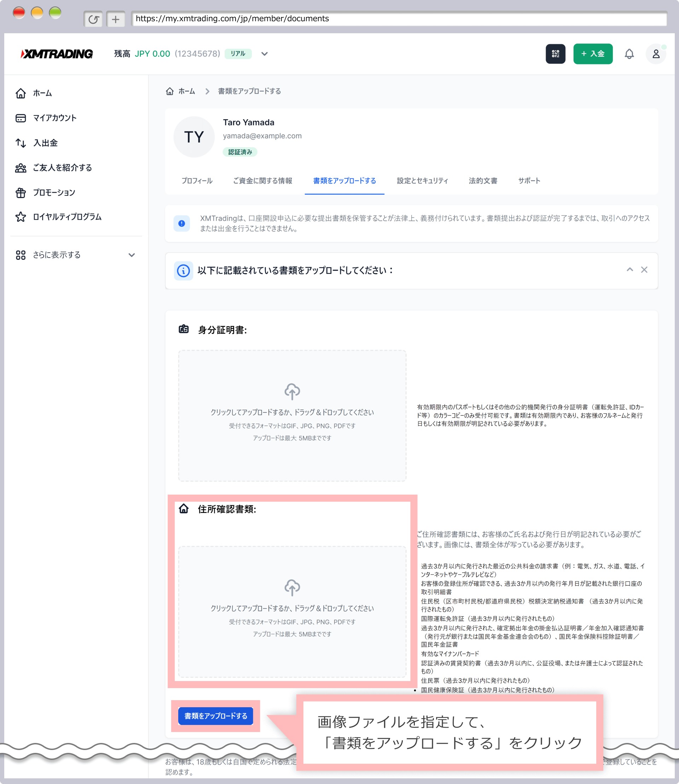Viewport: 679px width, 784px height.
Task: Click the green 入金 deposit button
Action: point(593,54)
